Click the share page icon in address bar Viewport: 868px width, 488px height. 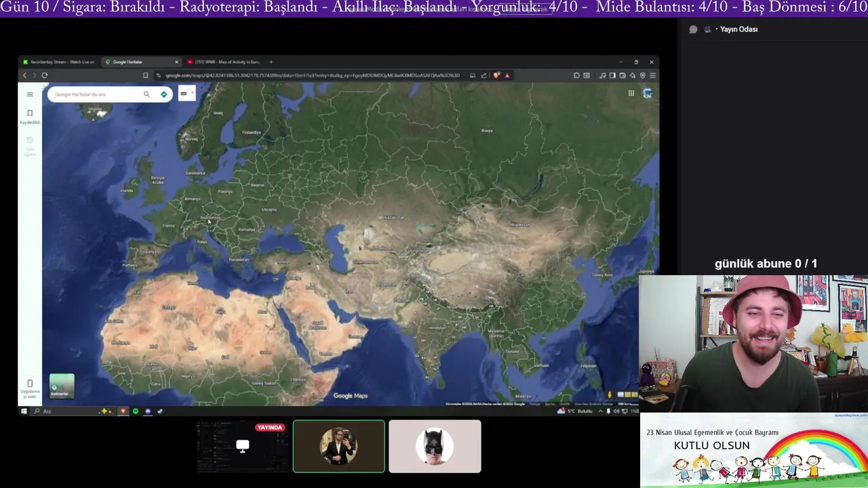pyautogui.click(x=484, y=75)
